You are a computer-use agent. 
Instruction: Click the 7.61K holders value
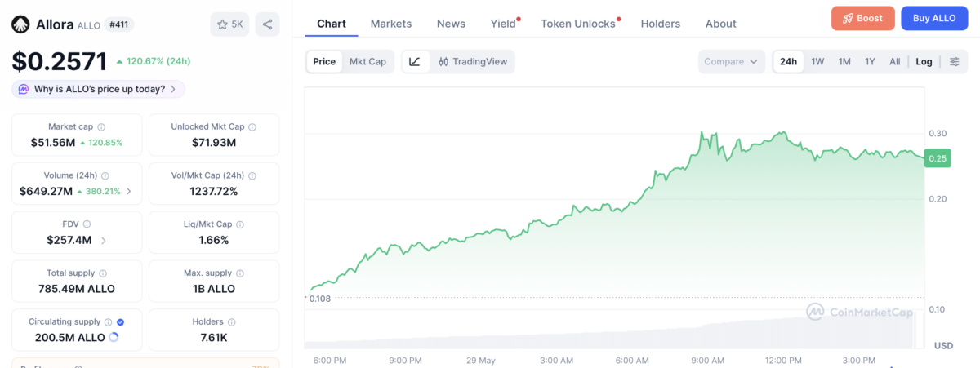click(214, 337)
